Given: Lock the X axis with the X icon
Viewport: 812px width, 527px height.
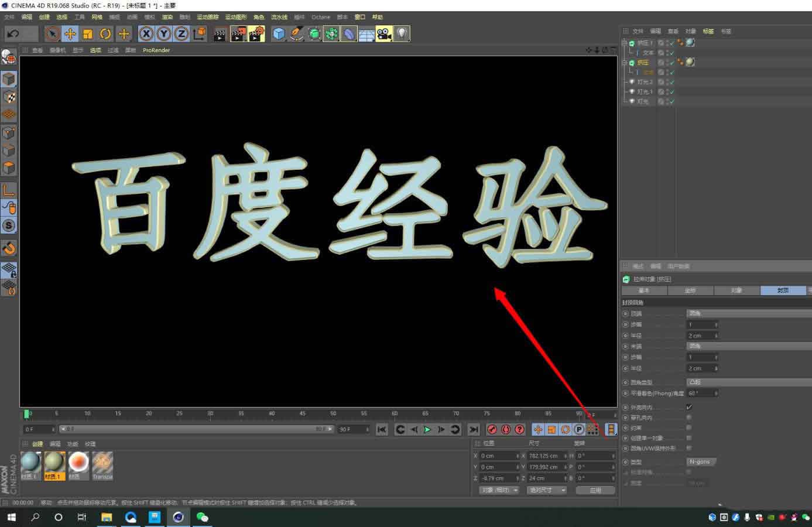Looking at the screenshot, I should 146,34.
